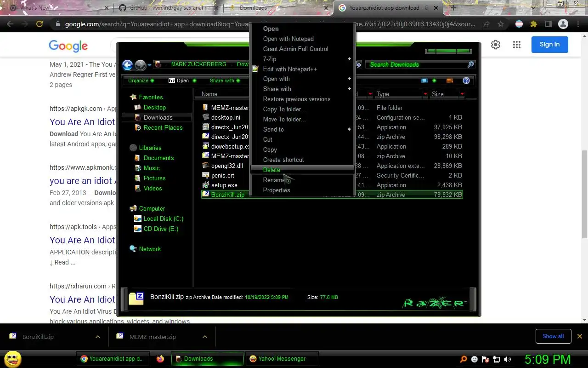Click the Explorer forward arrow button
This screenshot has height=368, width=588.
tap(140, 65)
